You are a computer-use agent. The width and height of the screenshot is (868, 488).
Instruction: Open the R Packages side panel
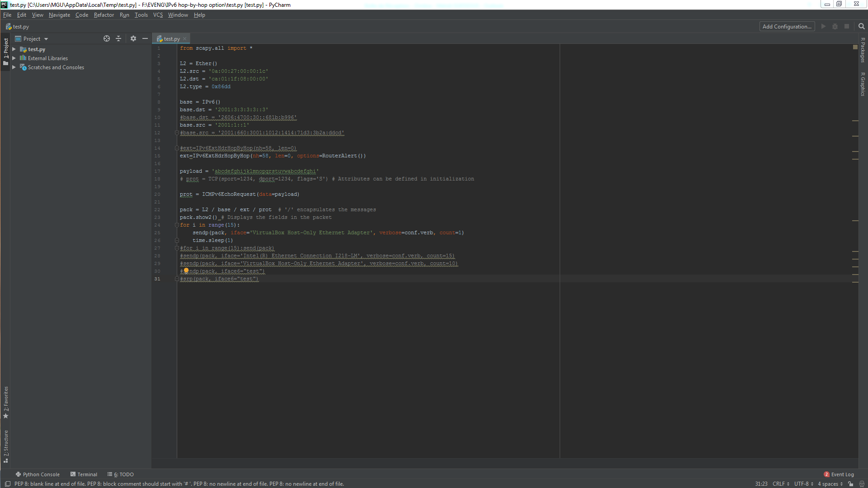pos(863,50)
